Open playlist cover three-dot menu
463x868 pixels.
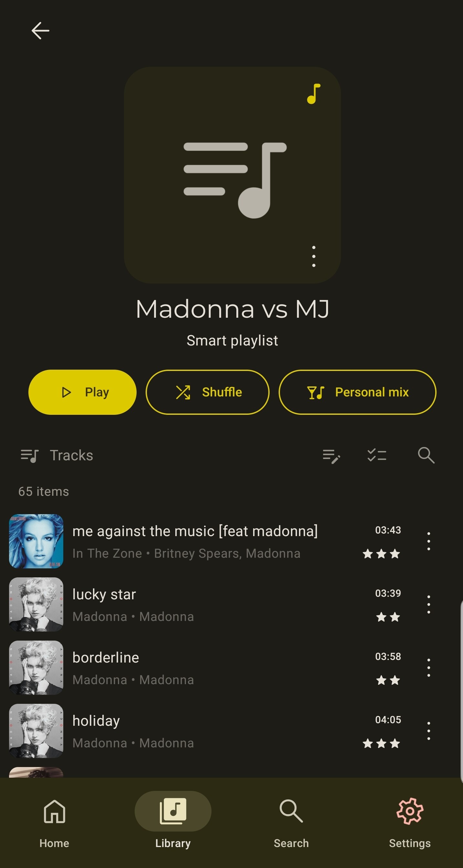point(314,256)
